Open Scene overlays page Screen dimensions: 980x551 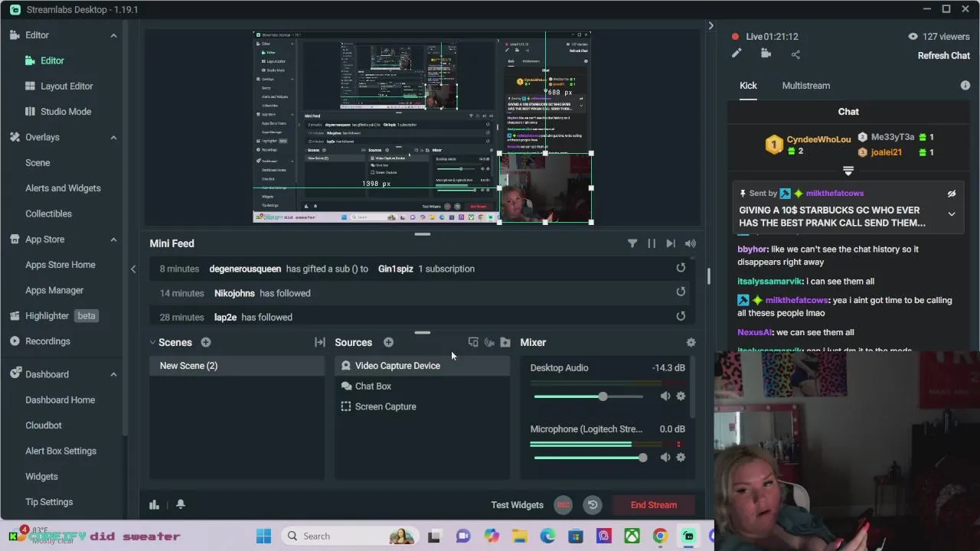coord(38,162)
